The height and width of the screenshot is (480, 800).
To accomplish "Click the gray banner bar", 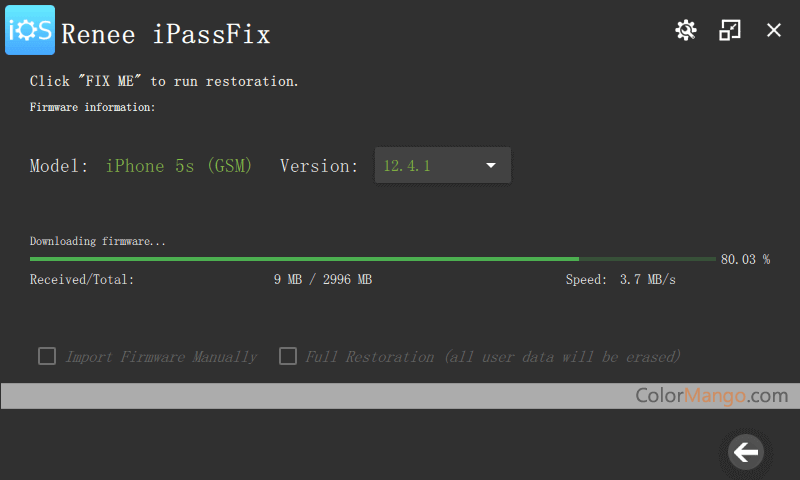I will tap(300, 396).
